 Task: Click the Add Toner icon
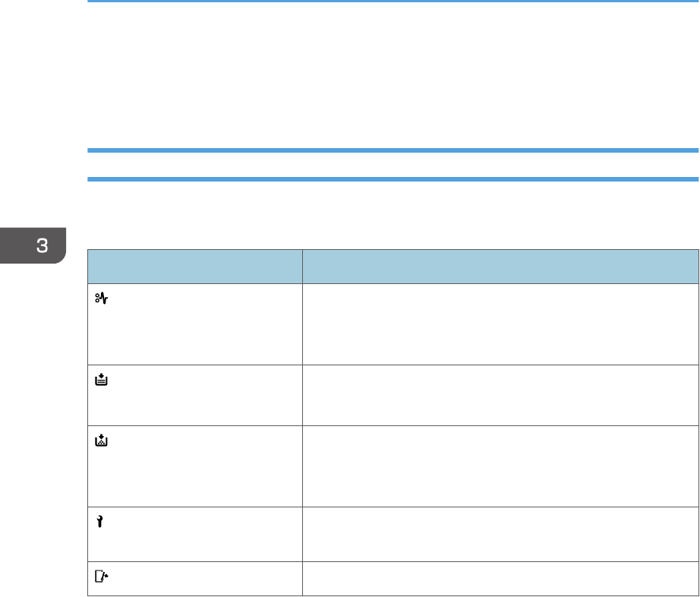(x=100, y=439)
